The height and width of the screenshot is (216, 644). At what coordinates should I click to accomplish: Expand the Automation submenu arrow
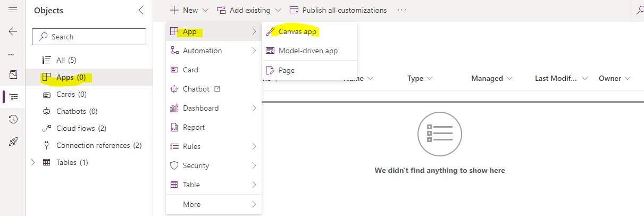[254, 51]
